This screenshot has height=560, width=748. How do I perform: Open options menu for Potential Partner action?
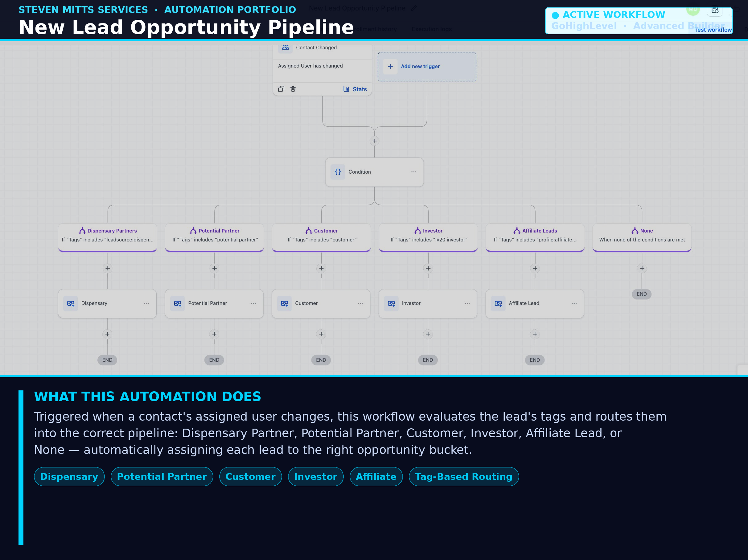(253, 303)
